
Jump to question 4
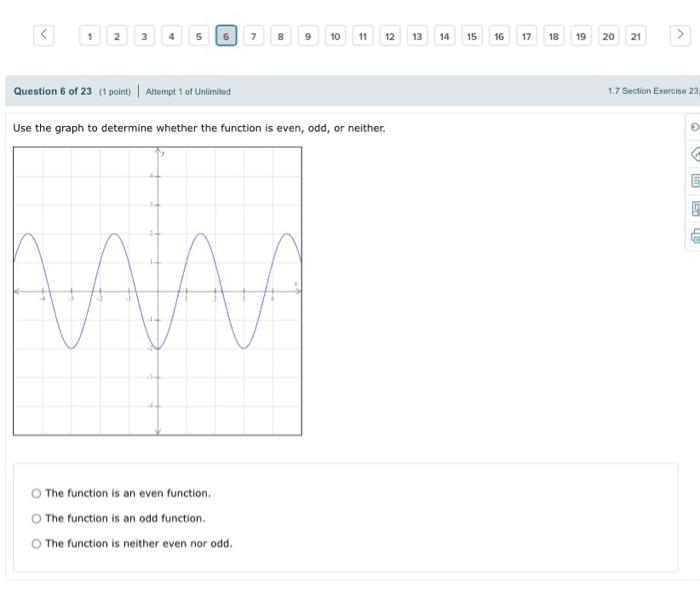pos(171,36)
